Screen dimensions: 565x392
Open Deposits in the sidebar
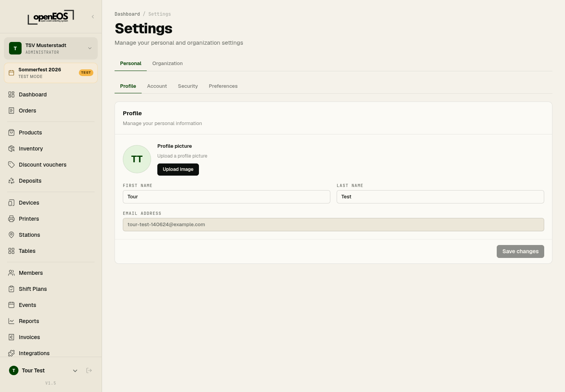30,181
